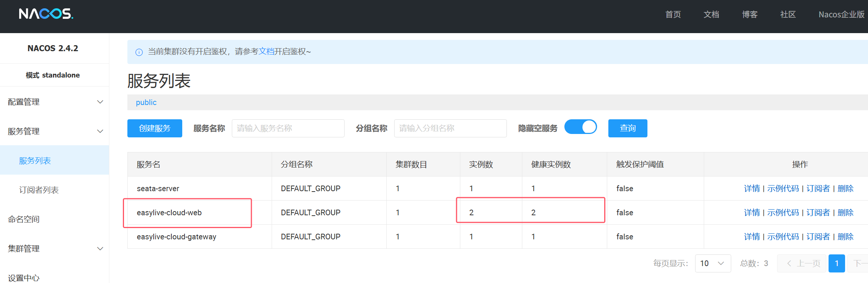Open 详情 for easylive-cloud-web
Image resolution: width=868 pixels, height=283 pixels.
752,213
